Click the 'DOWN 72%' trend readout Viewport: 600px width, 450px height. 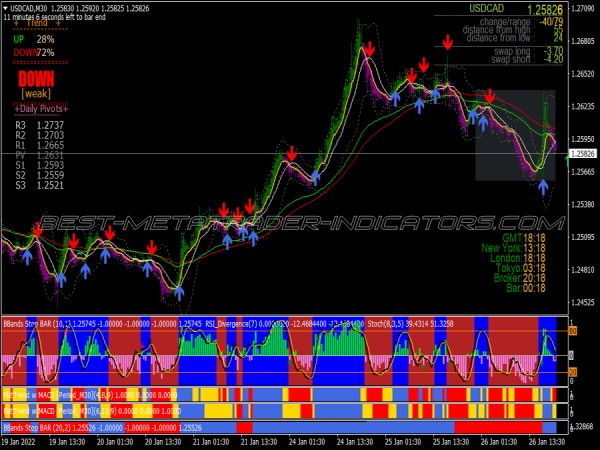[34, 52]
